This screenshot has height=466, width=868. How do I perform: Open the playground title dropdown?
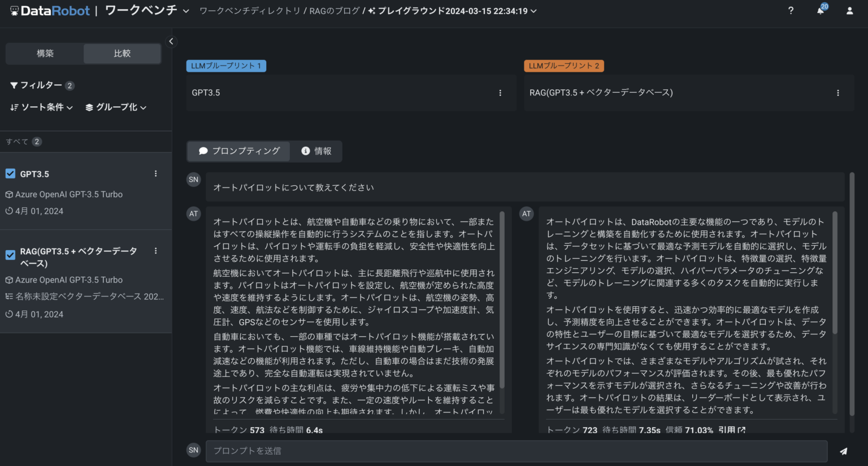532,10
